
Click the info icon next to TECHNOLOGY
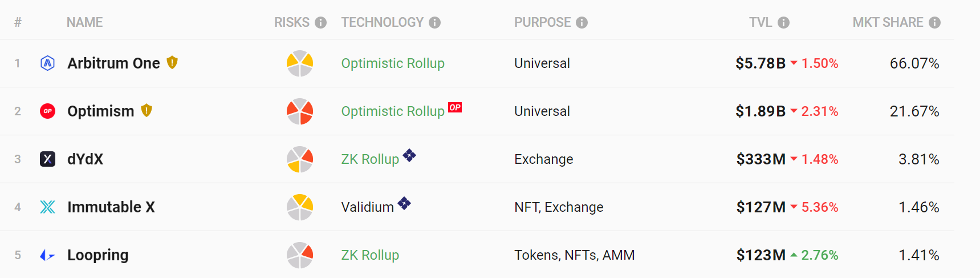pyautogui.click(x=435, y=22)
